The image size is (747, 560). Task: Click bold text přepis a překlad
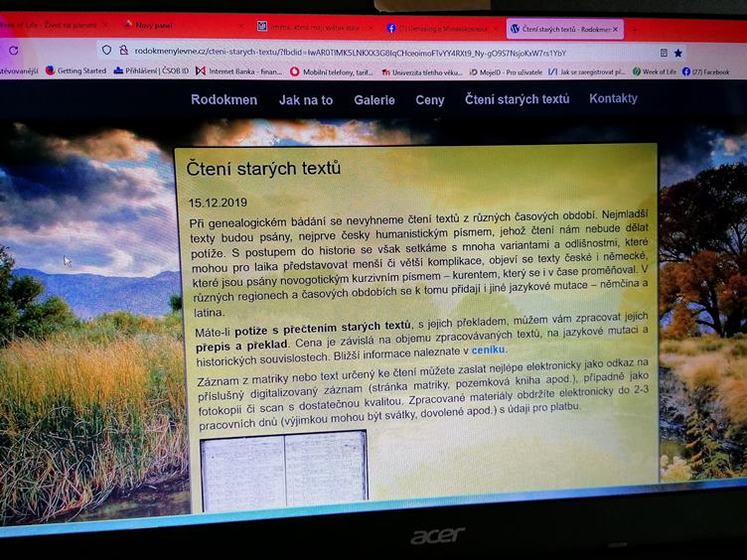click(241, 346)
